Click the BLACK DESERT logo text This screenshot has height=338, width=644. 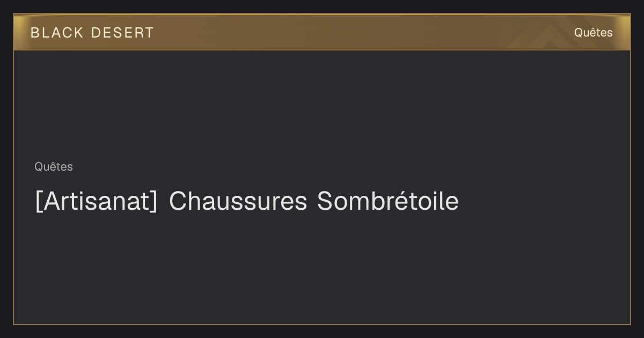[x=92, y=33]
